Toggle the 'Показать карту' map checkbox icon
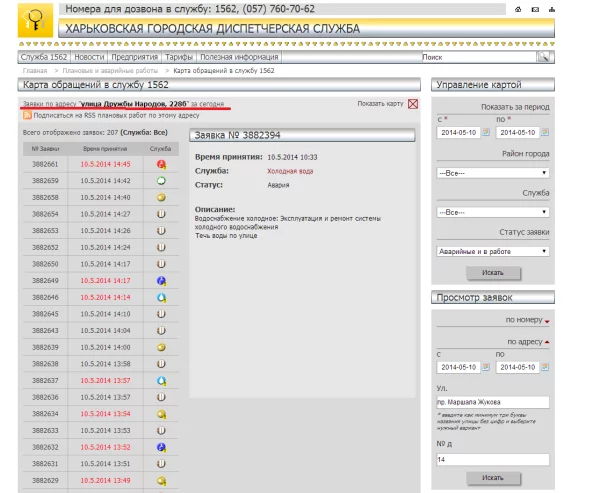The width and height of the screenshot is (600, 493). click(x=413, y=103)
